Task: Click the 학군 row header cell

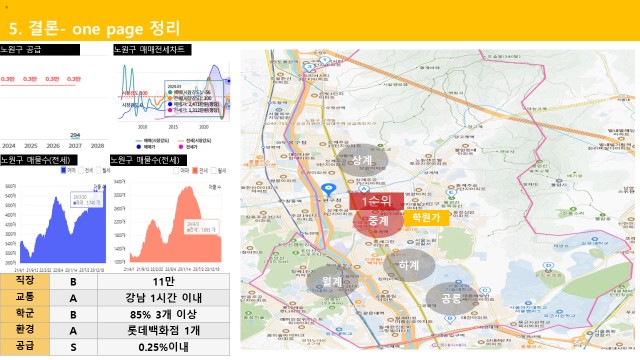Action: (25, 314)
